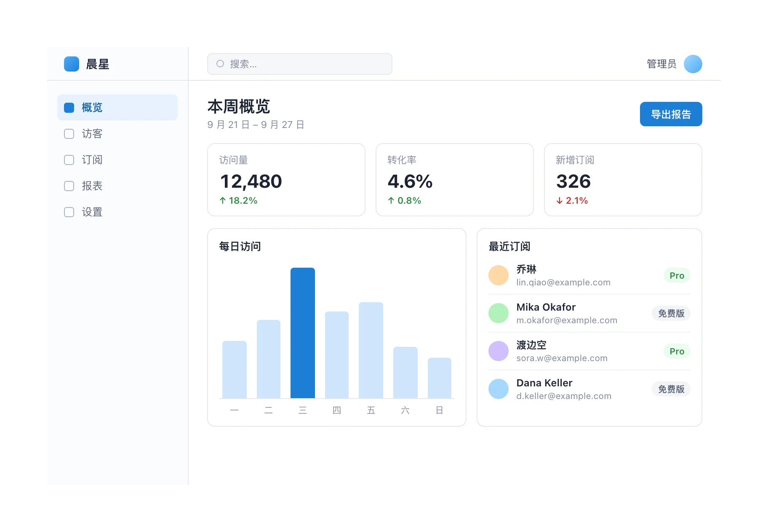Click the name 乔琳

pos(526,269)
